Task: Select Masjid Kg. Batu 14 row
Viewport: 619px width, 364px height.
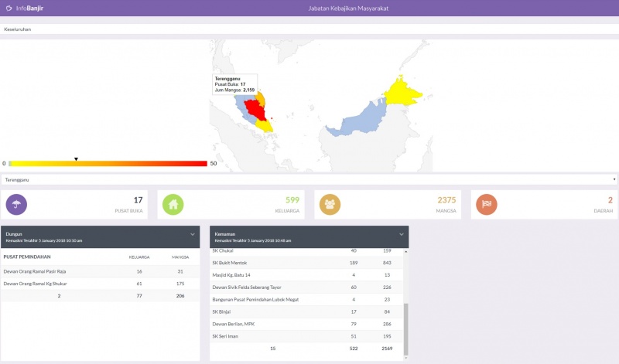Action: [306, 275]
